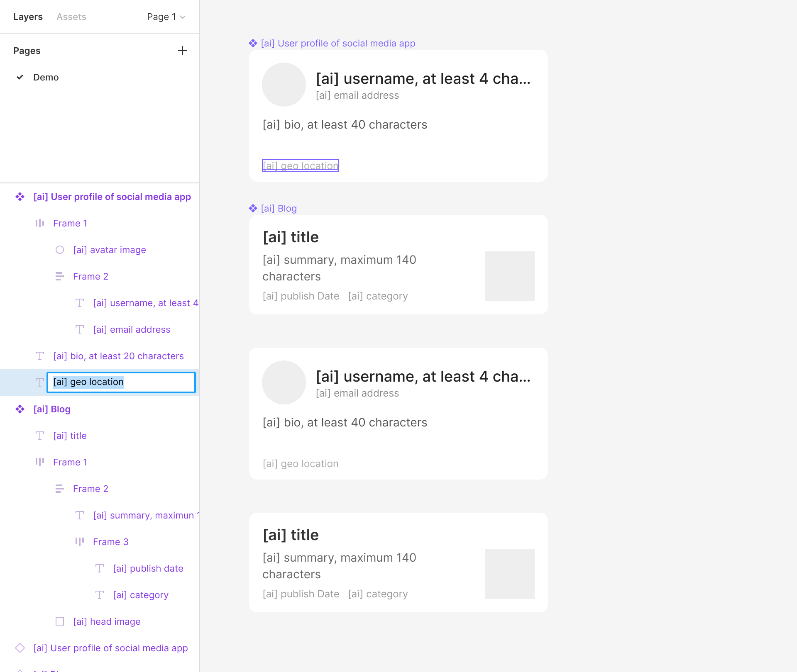
Task: Click the ellipse icon of avatar image layer
Action: coord(60,250)
